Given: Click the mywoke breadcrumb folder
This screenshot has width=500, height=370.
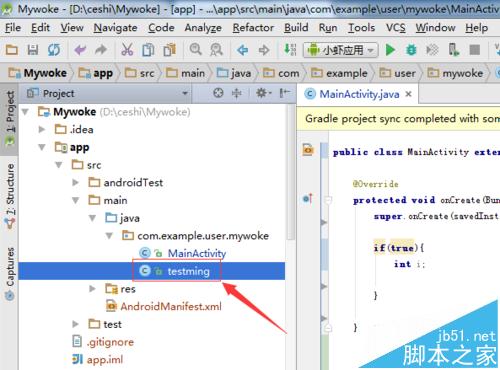Looking at the screenshot, I should pyautogui.click(x=455, y=73).
